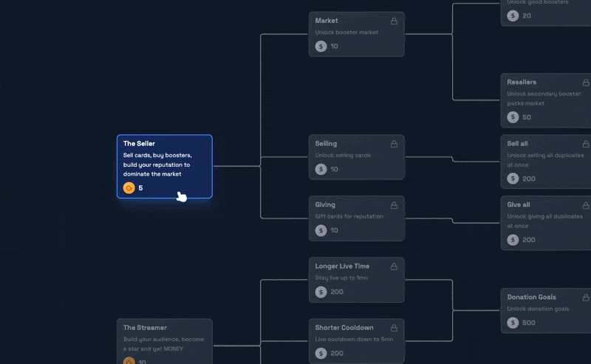Pick the Giving upgrade node

tap(356, 218)
